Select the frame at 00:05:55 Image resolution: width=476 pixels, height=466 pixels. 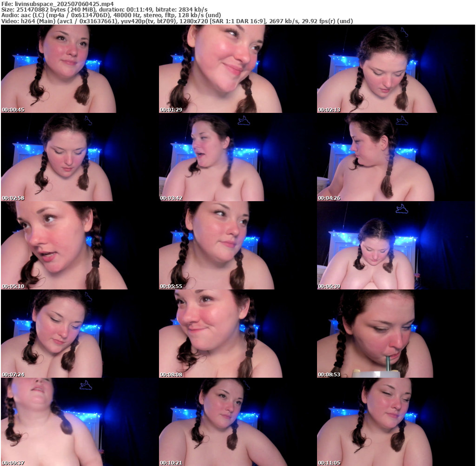pyautogui.click(x=238, y=245)
